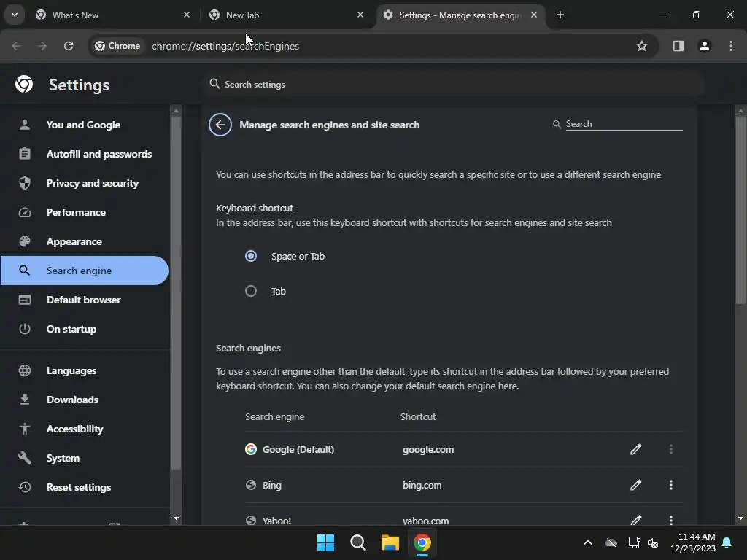Click the Chrome logo next to Settings title

click(24, 85)
